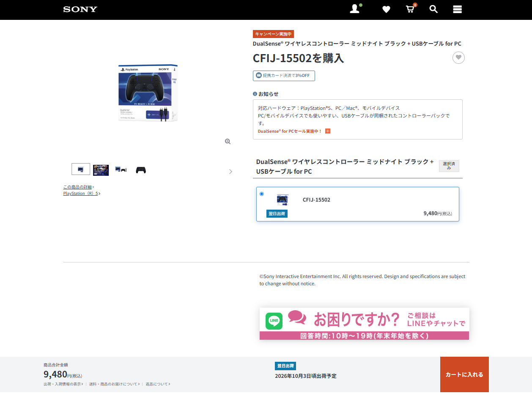Click the LINE app icon in banner
The height and width of the screenshot is (407, 532).
274,321
